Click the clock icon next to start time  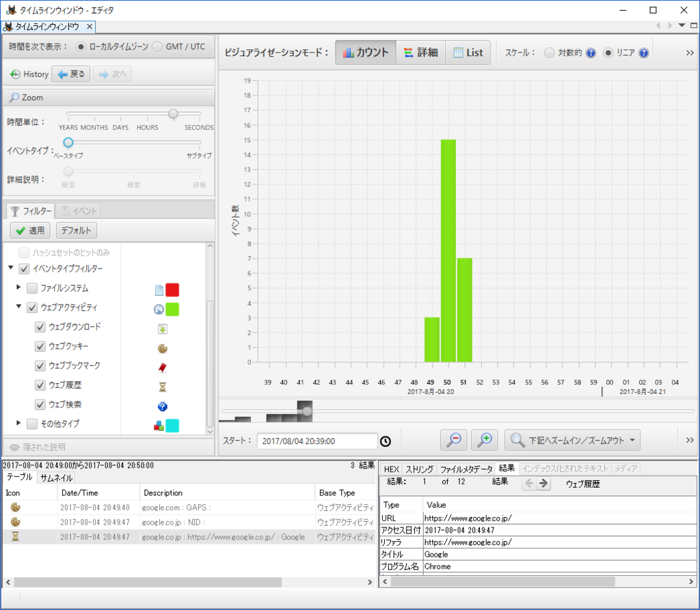[x=386, y=441]
